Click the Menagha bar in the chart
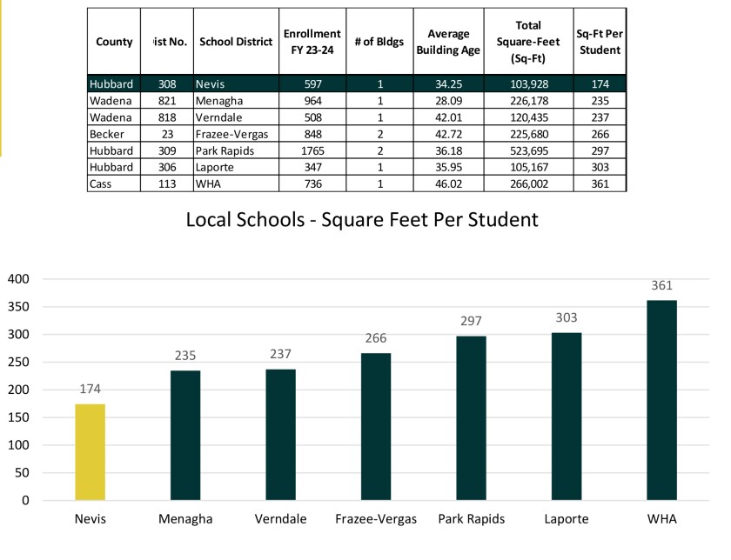This screenshot has width=731, height=560. (185, 435)
